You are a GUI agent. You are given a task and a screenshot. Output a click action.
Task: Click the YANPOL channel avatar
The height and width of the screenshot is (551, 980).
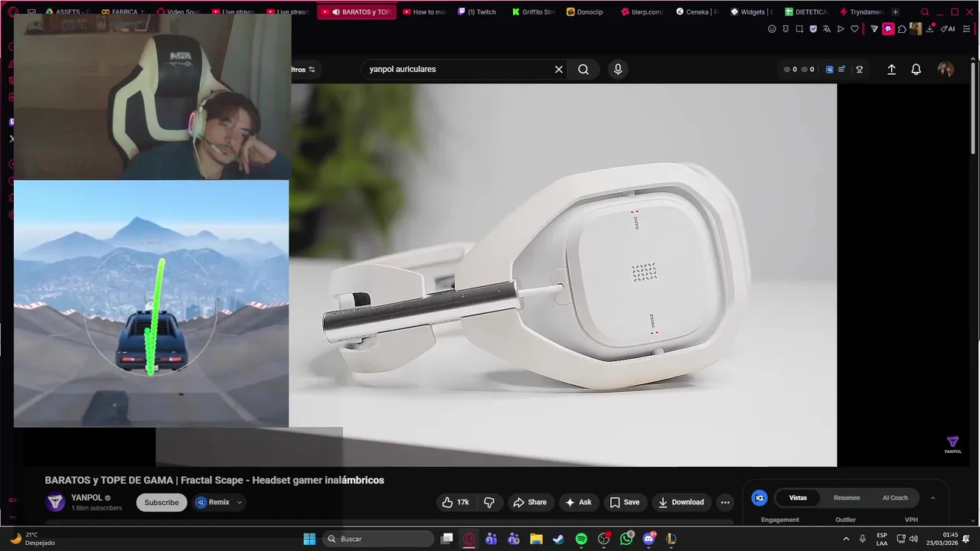click(x=55, y=502)
